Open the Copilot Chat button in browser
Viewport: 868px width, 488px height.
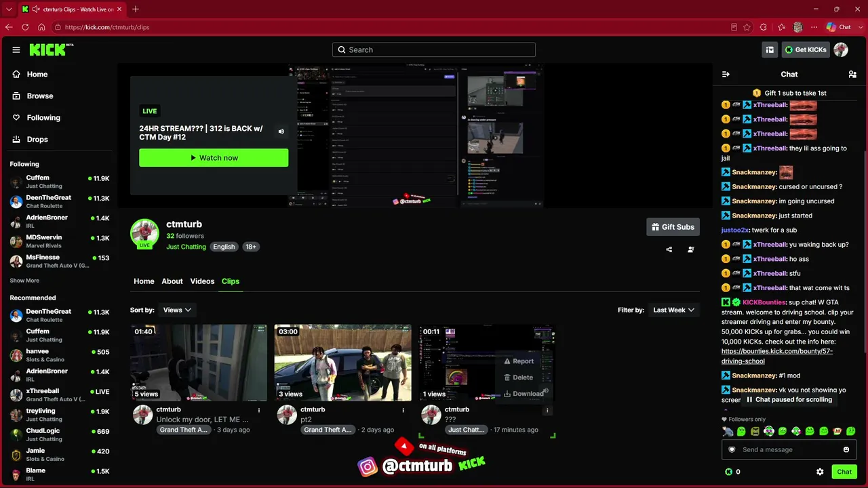point(839,27)
